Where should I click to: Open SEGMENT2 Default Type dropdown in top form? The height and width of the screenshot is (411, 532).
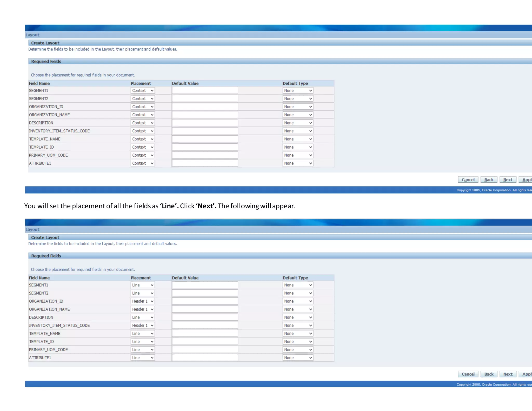pyautogui.click(x=298, y=98)
